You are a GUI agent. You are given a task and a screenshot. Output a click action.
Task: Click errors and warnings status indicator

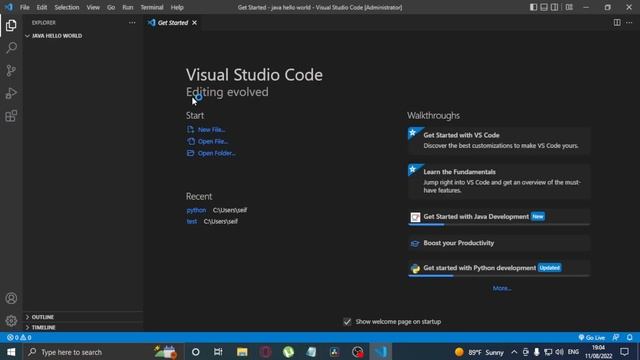point(19,338)
